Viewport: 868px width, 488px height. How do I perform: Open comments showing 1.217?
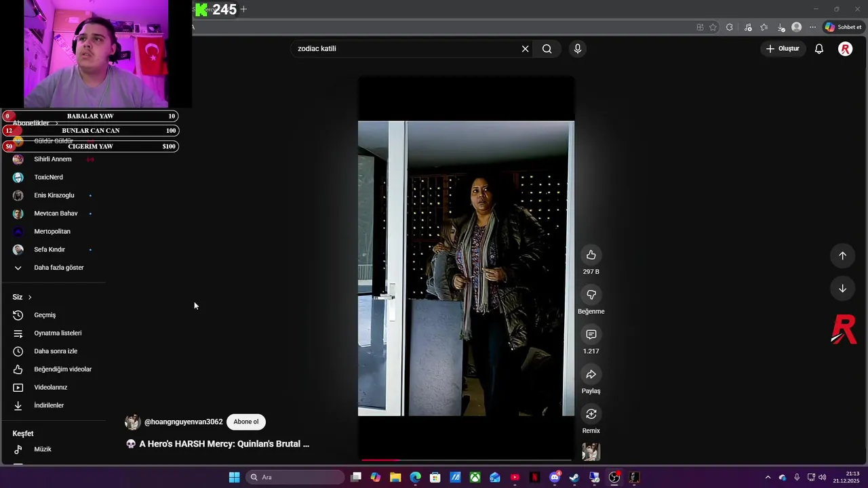pyautogui.click(x=591, y=334)
